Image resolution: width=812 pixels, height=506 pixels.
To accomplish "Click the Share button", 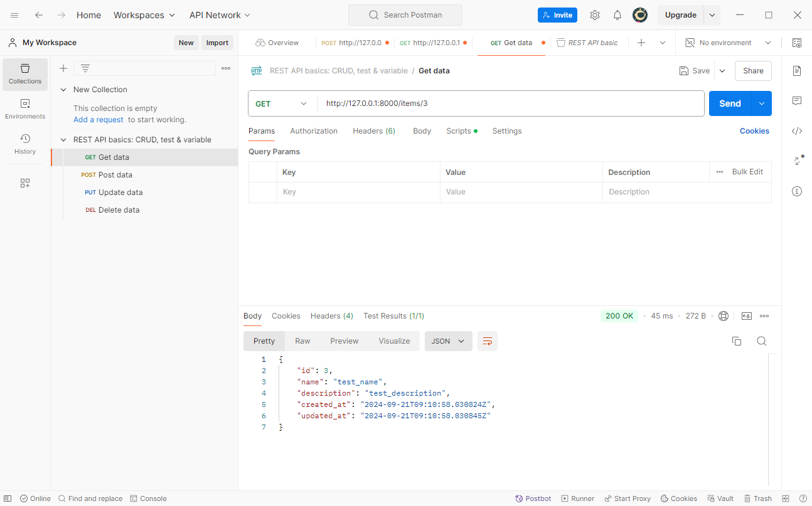I will coord(753,71).
